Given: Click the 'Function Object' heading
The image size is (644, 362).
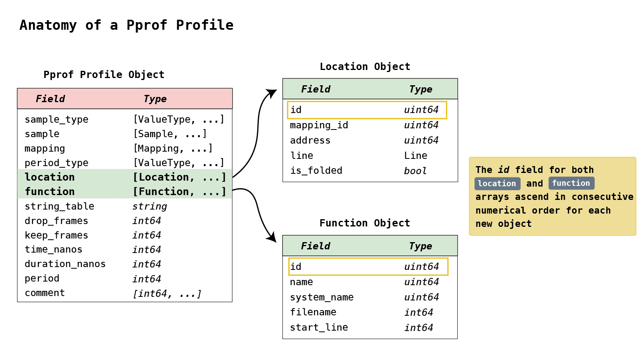Looking at the screenshot, I should pyautogui.click(x=365, y=223).
